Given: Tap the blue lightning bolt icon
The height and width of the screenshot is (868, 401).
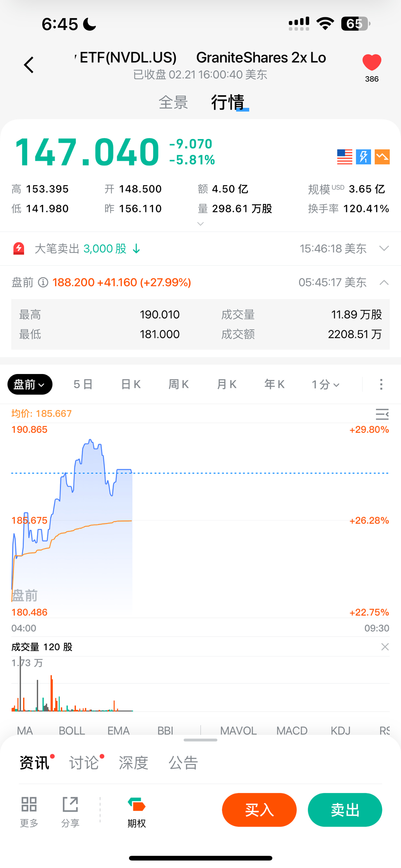Looking at the screenshot, I should pos(363,157).
